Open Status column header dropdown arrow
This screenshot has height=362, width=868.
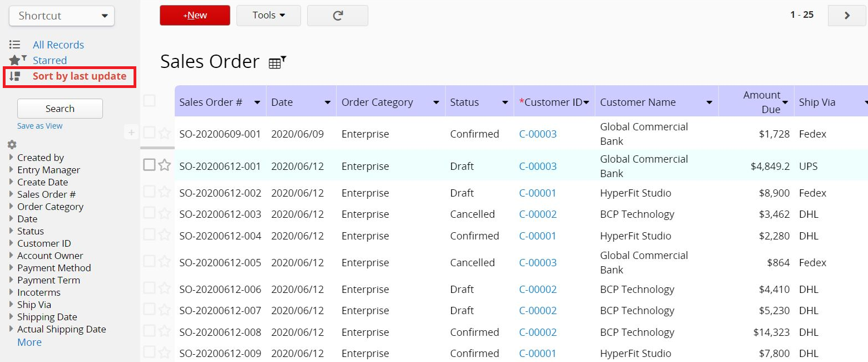click(x=505, y=102)
